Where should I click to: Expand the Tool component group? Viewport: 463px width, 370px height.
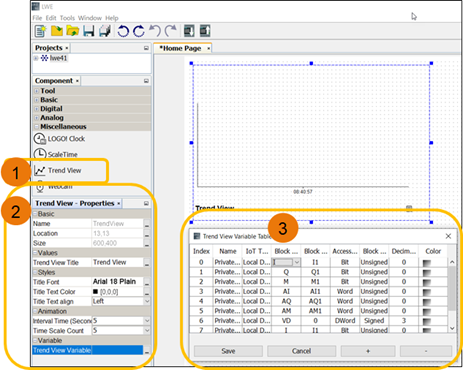point(36,91)
